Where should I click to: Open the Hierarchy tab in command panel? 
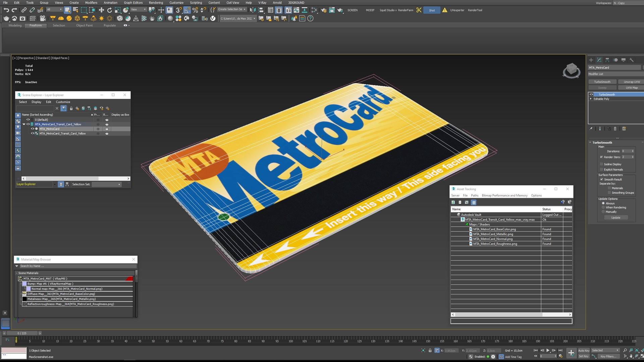tap(607, 60)
